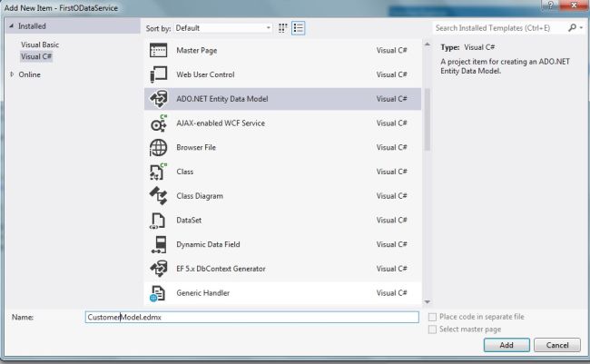The image size is (590, 364).
Task: Open the dialog help question mark
Action: pyautogui.click(x=550, y=5)
